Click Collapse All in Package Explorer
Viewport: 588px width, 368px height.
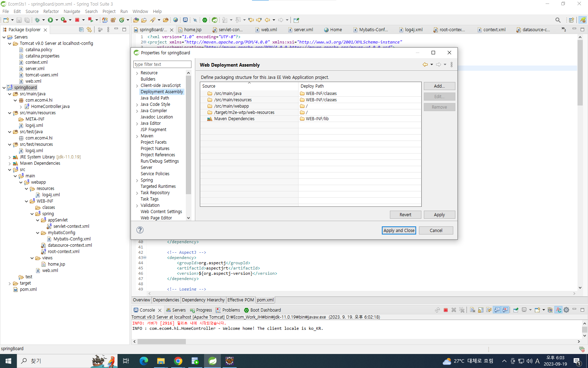81,30
